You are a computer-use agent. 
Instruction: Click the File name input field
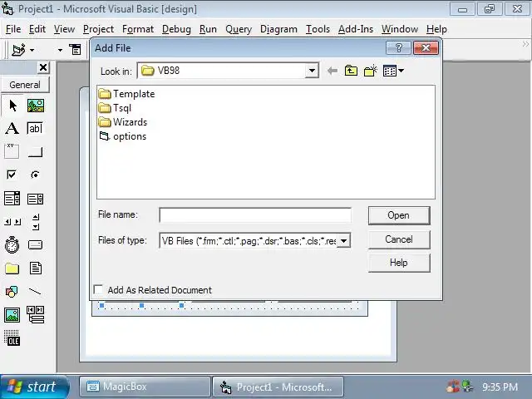(x=255, y=215)
